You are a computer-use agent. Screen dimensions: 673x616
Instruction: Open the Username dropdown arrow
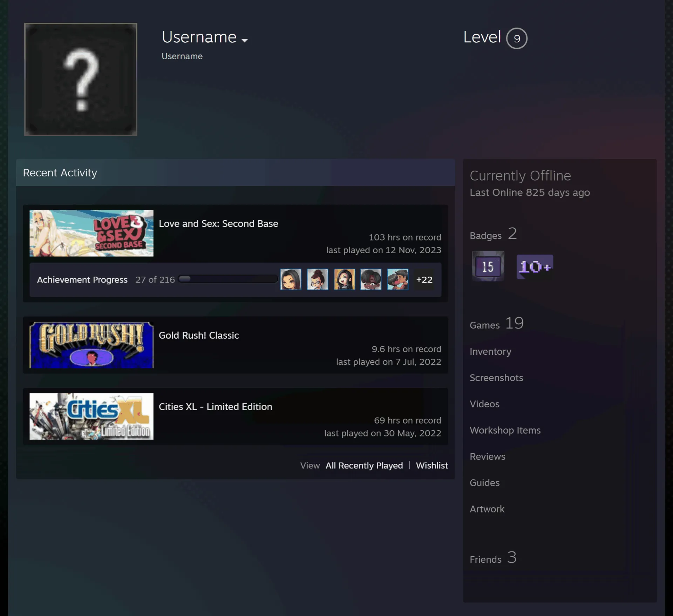pos(245,40)
